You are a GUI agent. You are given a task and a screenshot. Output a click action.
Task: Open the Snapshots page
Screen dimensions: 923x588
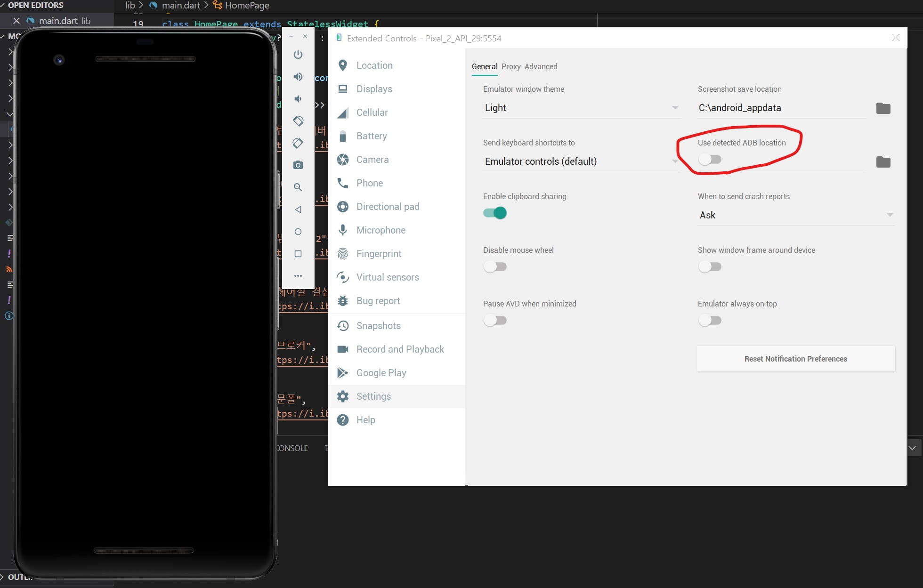pos(397,326)
